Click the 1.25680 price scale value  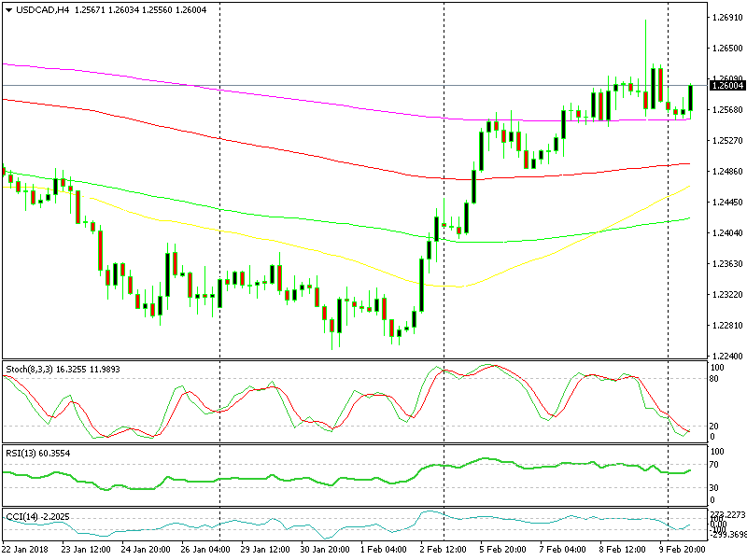[x=727, y=110]
